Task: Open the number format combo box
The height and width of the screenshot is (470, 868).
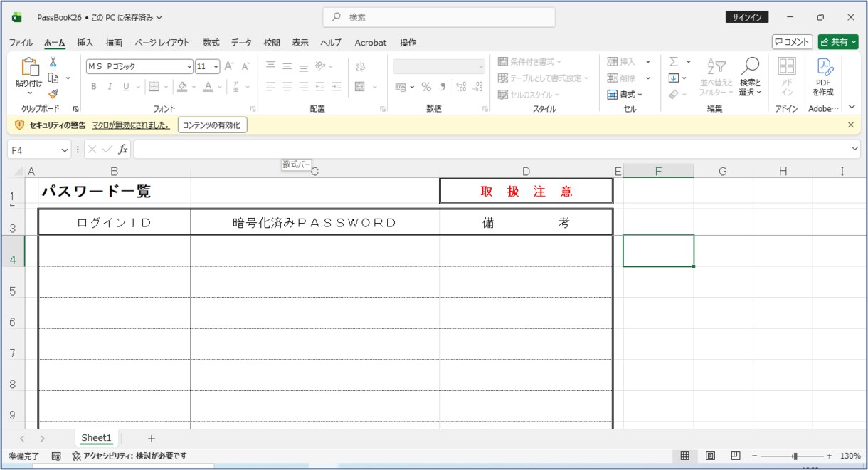Action: [439, 66]
